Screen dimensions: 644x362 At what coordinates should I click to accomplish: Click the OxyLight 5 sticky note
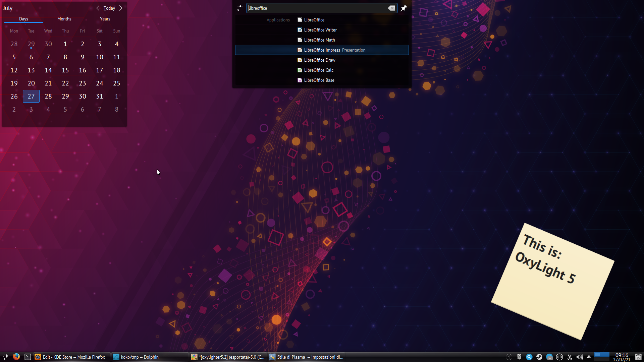click(x=553, y=282)
